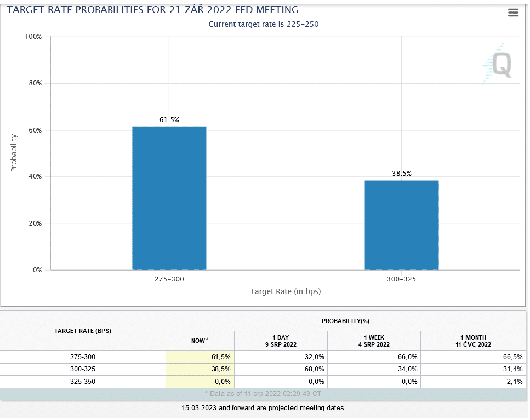The height and width of the screenshot is (420, 530).
Task: Click 61,5% cell in NOW column
Action: tap(201, 358)
